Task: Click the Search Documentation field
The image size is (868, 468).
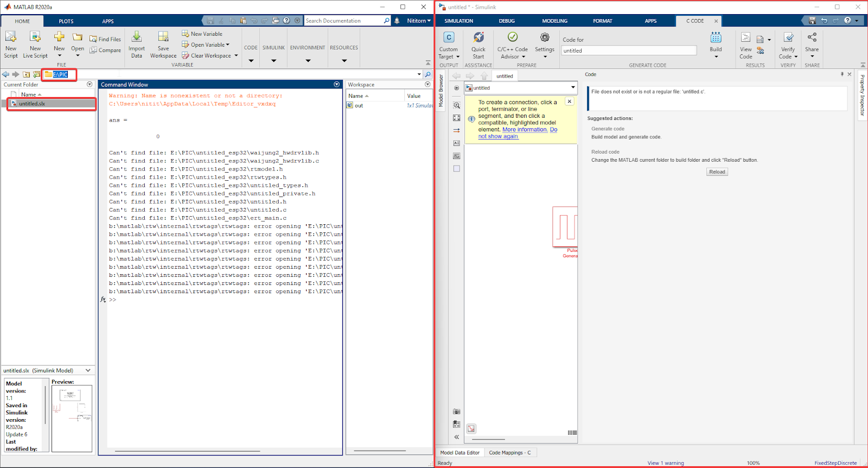Action: pyautogui.click(x=347, y=21)
